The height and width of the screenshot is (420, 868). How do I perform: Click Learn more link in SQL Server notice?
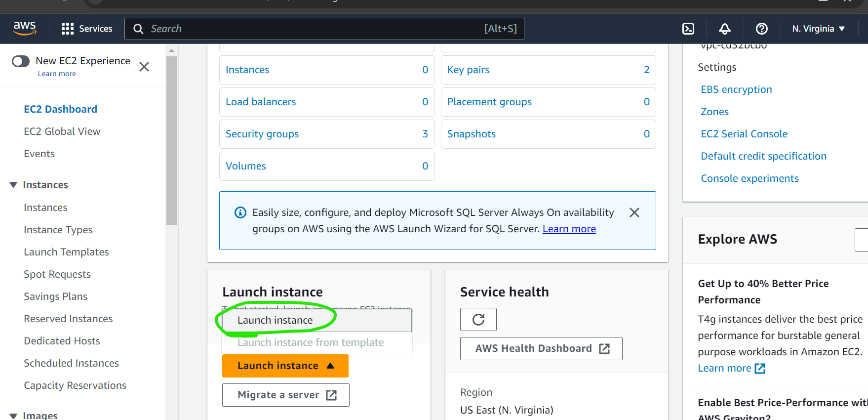tap(569, 229)
